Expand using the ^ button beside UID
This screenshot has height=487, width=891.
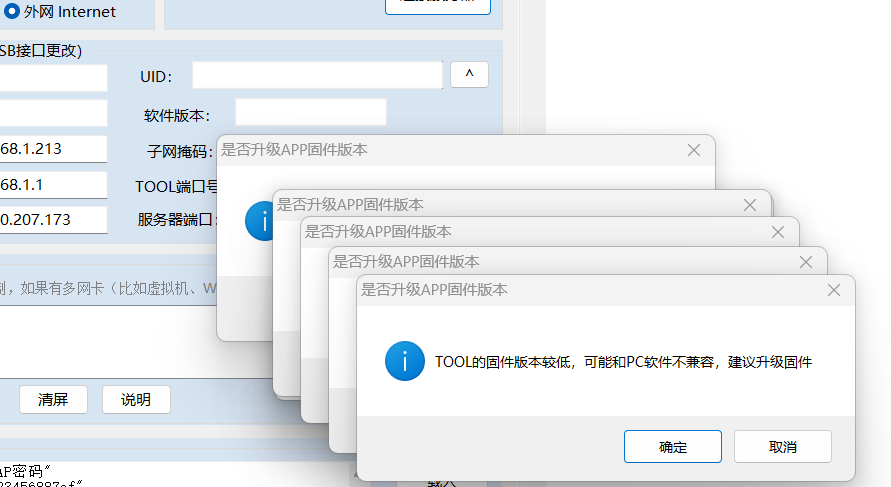click(469, 75)
